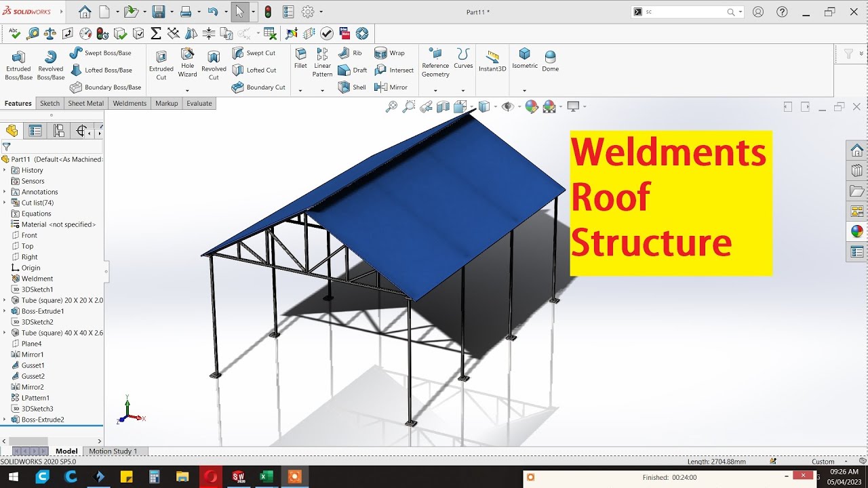Open the Appearances task pane tab
The height and width of the screenshot is (488, 868).
(857, 231)
